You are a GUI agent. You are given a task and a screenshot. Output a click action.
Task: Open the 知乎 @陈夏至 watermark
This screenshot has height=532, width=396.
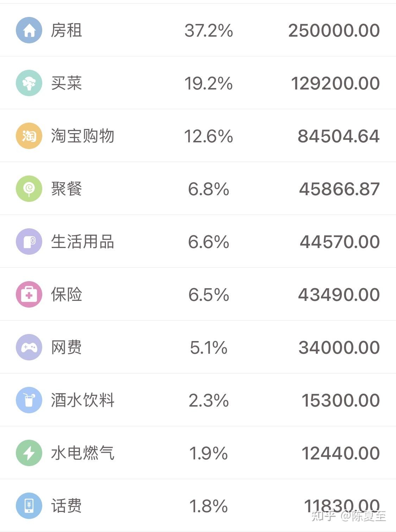[349, 516]
